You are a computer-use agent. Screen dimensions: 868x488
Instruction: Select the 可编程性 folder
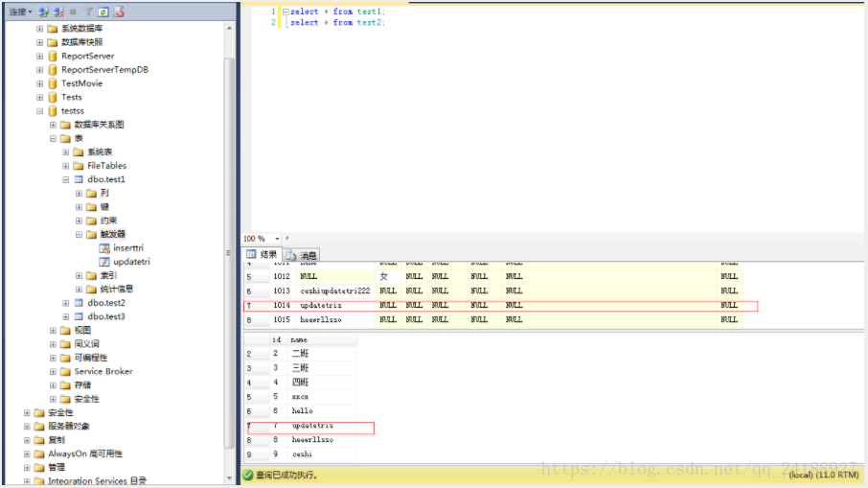coord(90,358)
